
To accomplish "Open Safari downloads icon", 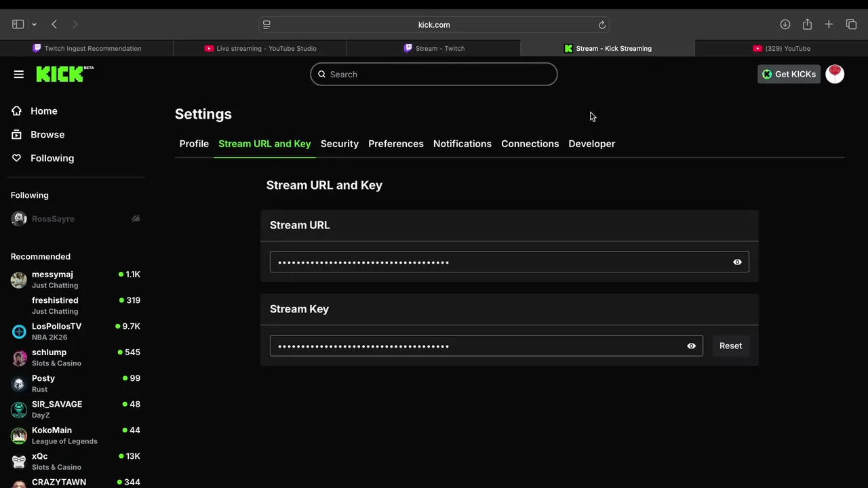I will (785, 24).
